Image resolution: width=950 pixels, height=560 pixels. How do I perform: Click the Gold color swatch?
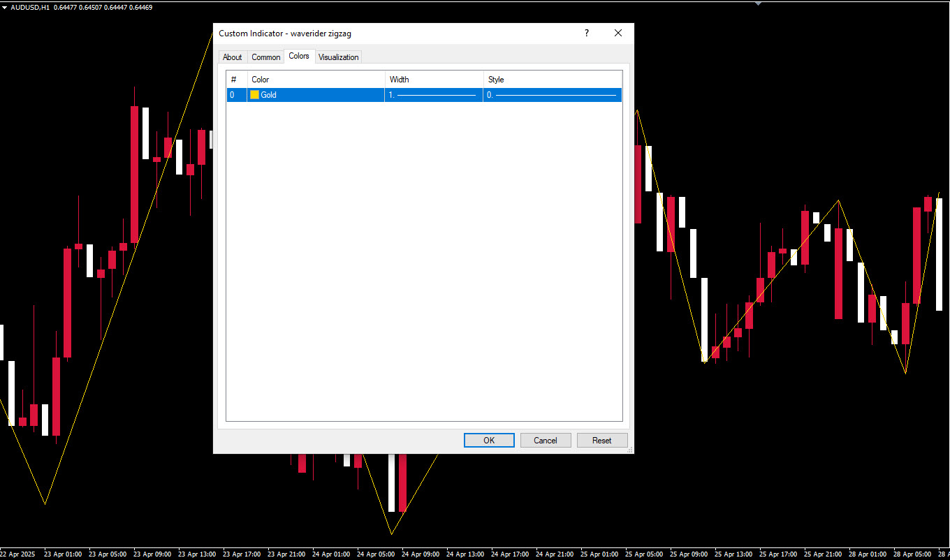coord(255,95)
